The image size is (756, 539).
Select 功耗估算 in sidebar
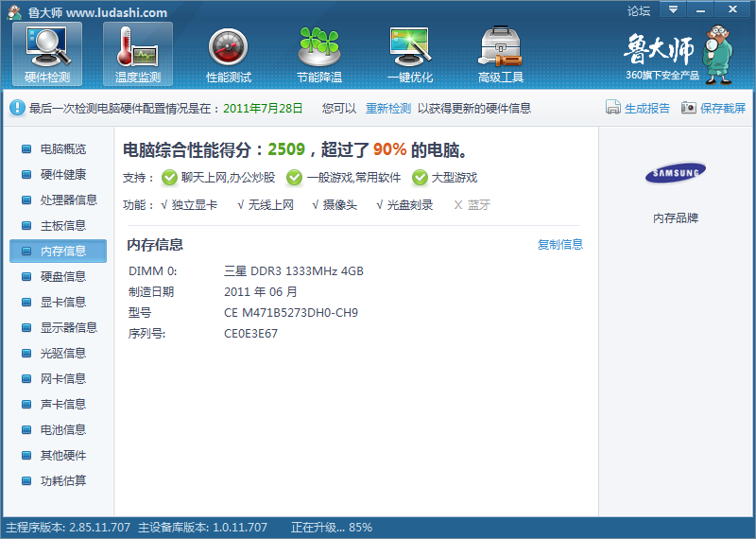tap(58, 481)
